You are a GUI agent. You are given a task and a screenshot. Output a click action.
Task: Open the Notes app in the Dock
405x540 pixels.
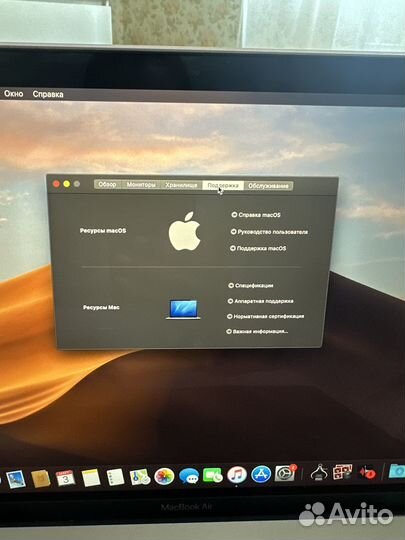click(x=91, y=478)
